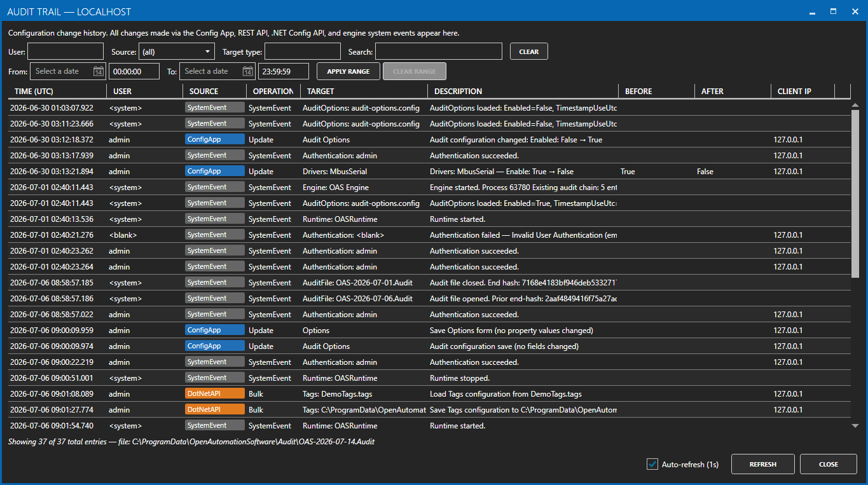The height and width of the screenshot is (485, 868).
Task: Click the From date picker field
Action: pyautogui.click(x=68, y=71)
